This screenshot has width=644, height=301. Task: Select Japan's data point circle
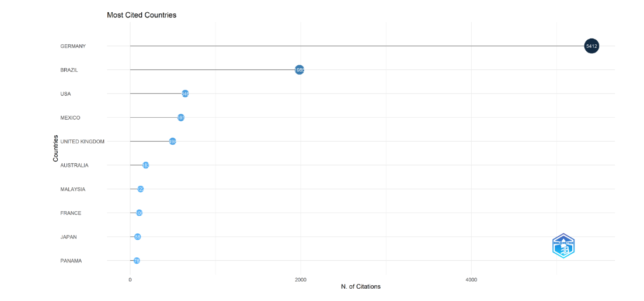[x=138, y=237]
